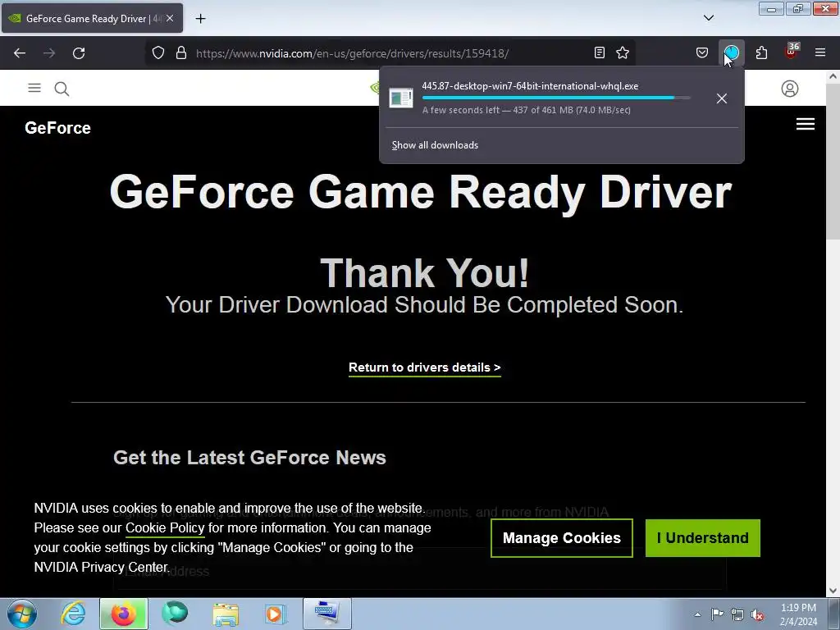
Task: Click the page vertical scrollbar thumb
Action: click(833, 162)
